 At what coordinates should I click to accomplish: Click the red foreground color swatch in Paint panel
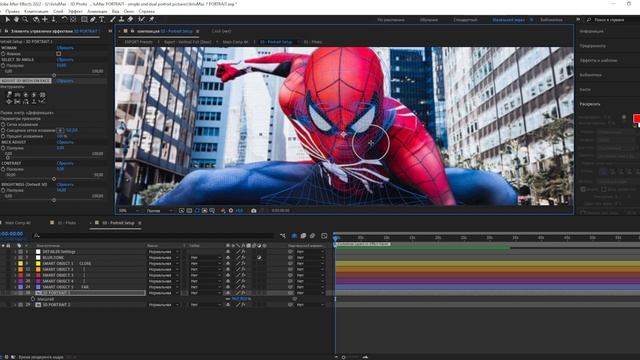(637, 118)
